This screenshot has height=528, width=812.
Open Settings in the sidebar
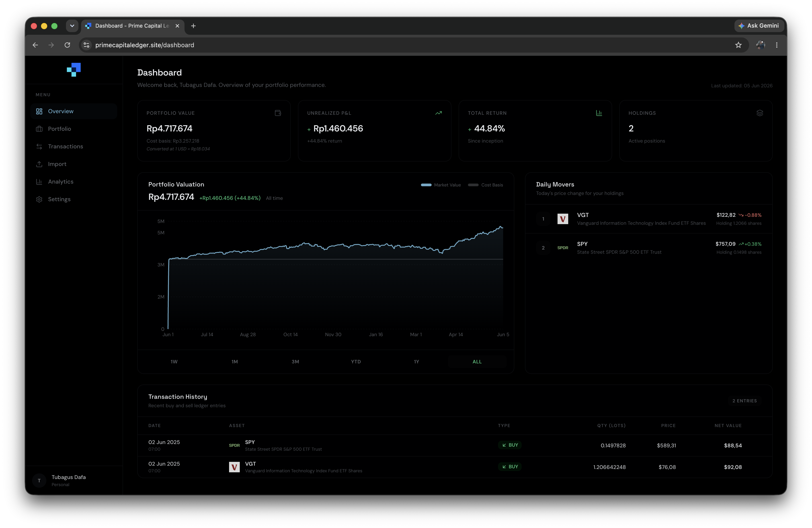74,199
